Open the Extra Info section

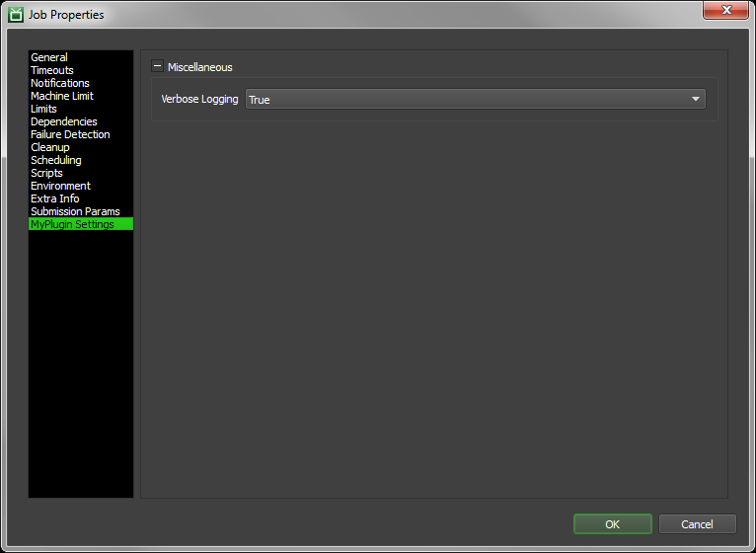81,198
